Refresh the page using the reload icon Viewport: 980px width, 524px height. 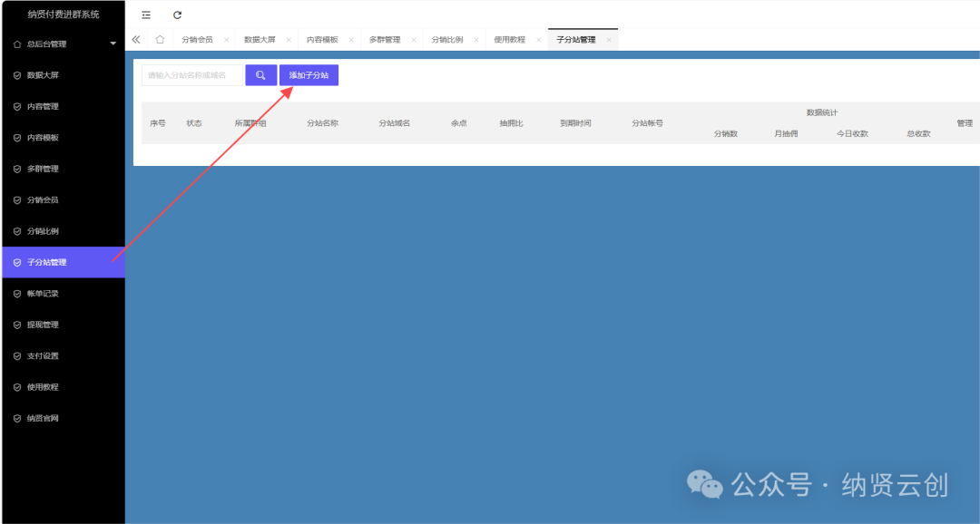177,15
